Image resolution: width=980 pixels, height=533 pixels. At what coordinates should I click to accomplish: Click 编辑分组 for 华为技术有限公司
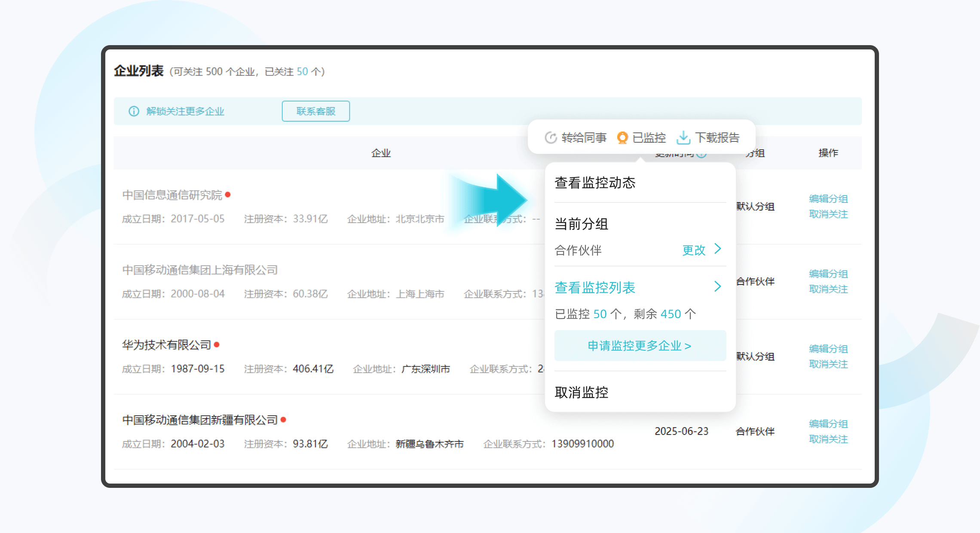pyautogui.click(x=828, y=349)
